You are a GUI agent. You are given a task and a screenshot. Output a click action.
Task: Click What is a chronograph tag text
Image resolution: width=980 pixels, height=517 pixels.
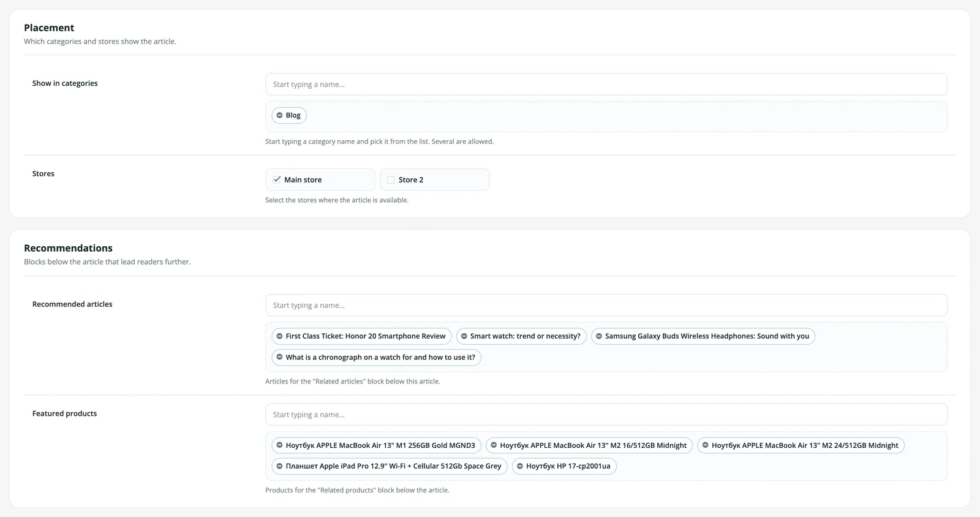tap(380, 357)
